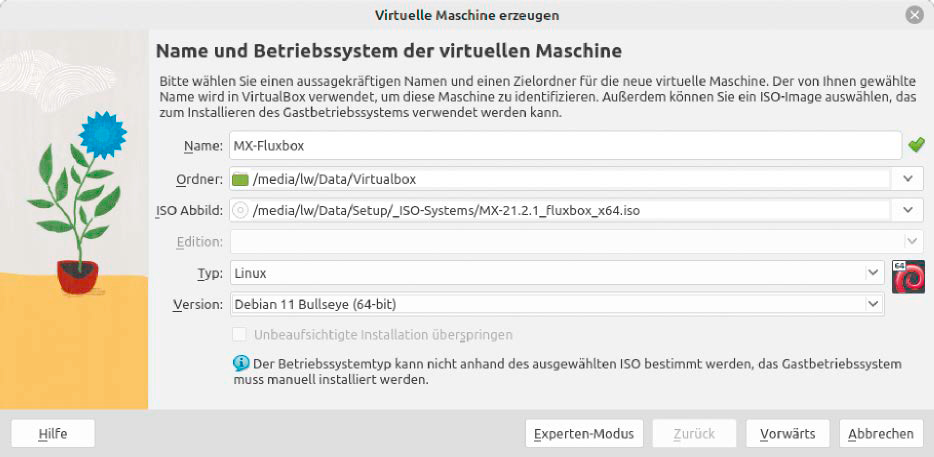Click the Typ: label
Screen dimensions: 934x457
210,273
